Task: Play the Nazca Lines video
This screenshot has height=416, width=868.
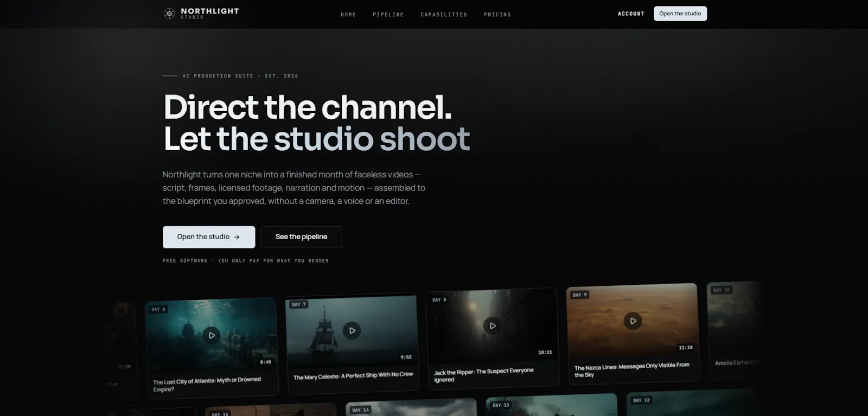Action: (x=633, y=321)
